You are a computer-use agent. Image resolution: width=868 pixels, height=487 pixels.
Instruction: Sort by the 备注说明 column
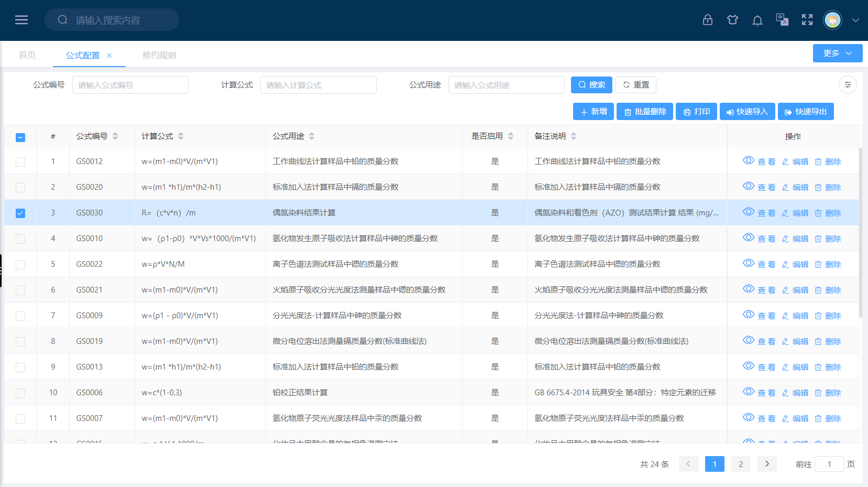574,136
